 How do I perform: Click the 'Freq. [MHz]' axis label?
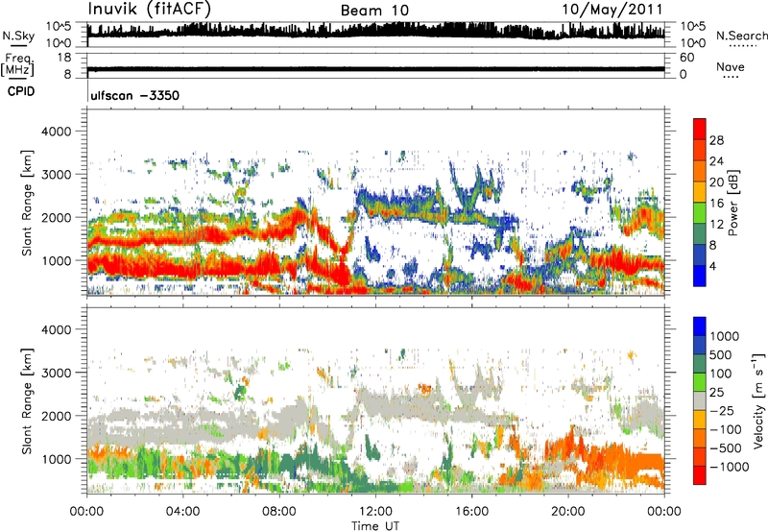point(17,65)
